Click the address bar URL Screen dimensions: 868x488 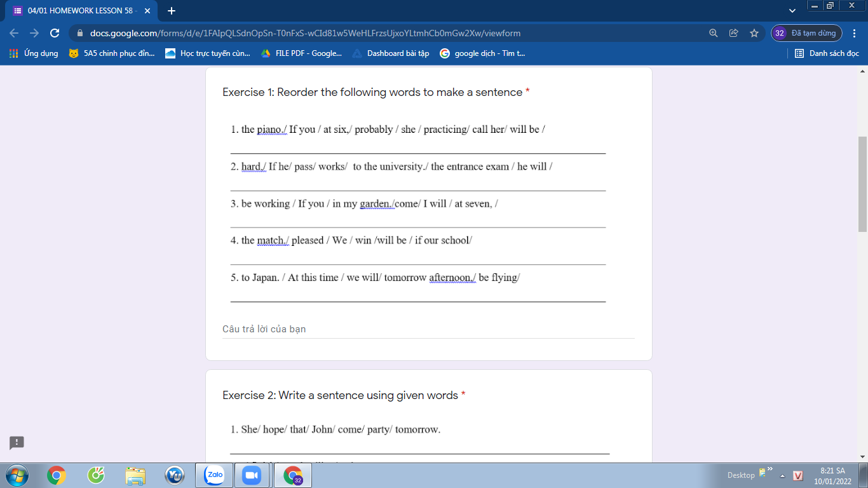pyautogui.click(x=305, y=33)
